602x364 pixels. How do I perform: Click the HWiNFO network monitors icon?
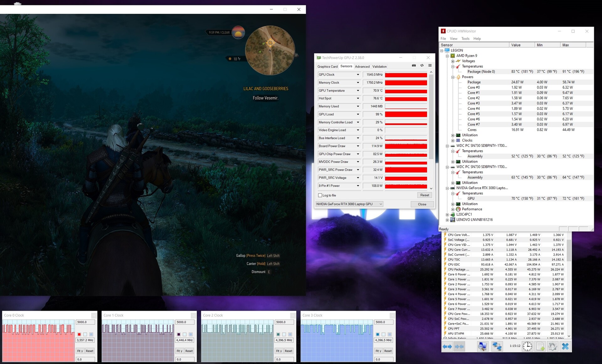tap(497, 346)
